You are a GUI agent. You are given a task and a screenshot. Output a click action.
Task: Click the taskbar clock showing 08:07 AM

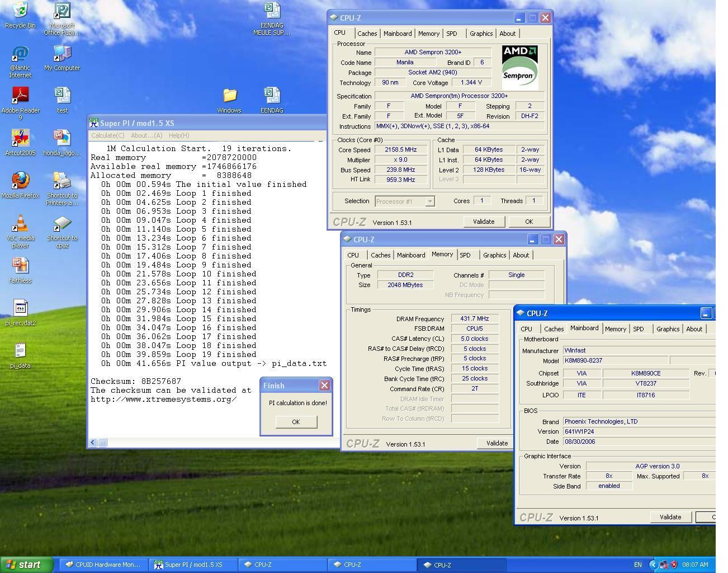coord(695,565)
